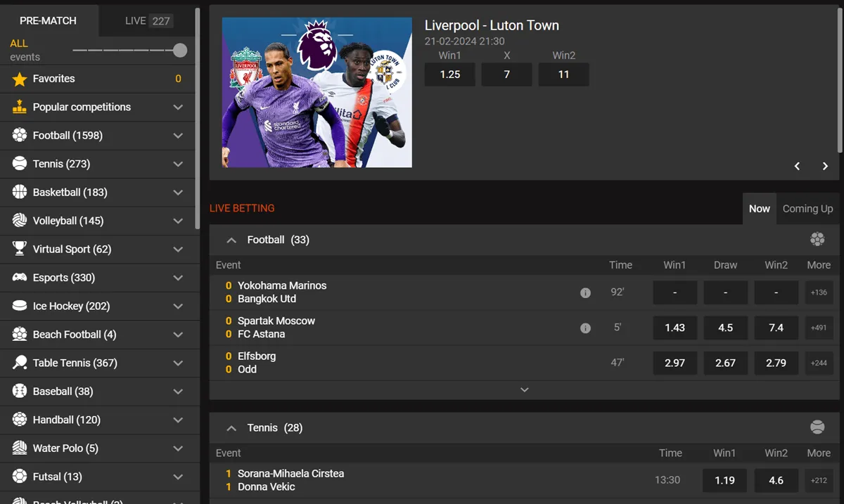Click the Favorites star icon

point(20,79)
